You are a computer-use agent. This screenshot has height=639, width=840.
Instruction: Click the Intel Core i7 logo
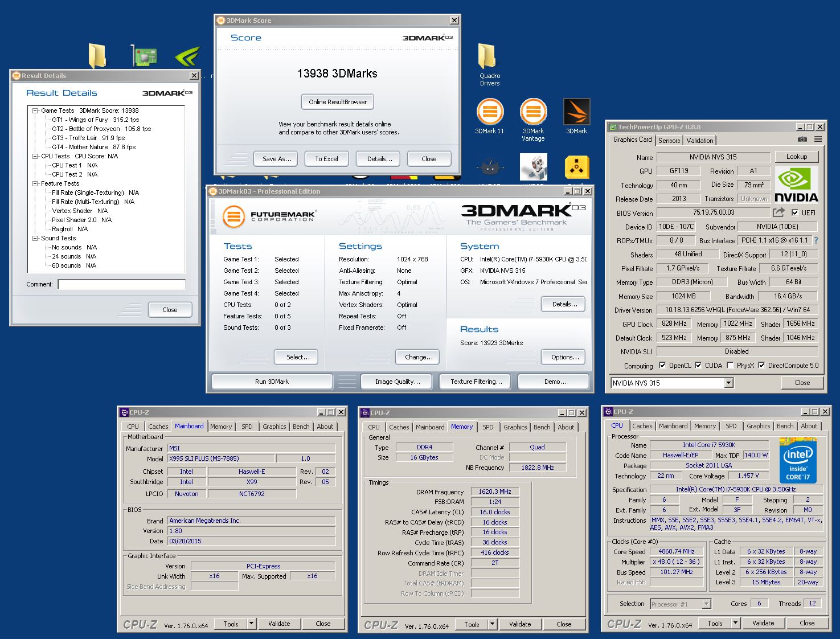coord(798,461)
